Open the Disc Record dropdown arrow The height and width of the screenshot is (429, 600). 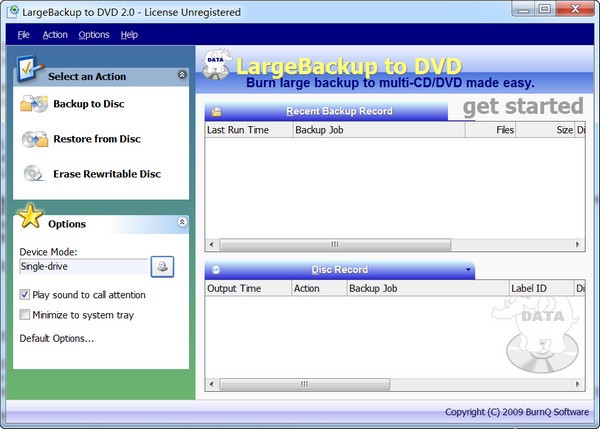pos(468,269)
